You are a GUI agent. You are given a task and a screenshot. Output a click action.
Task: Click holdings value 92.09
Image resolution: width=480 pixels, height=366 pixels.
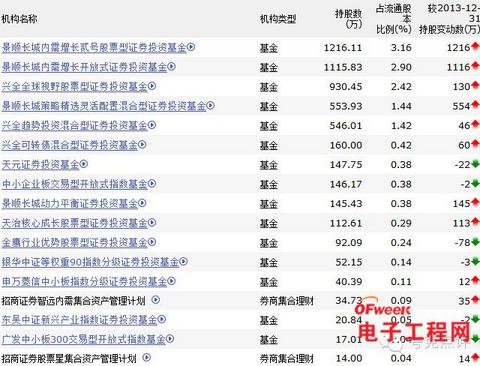(349, 243)
